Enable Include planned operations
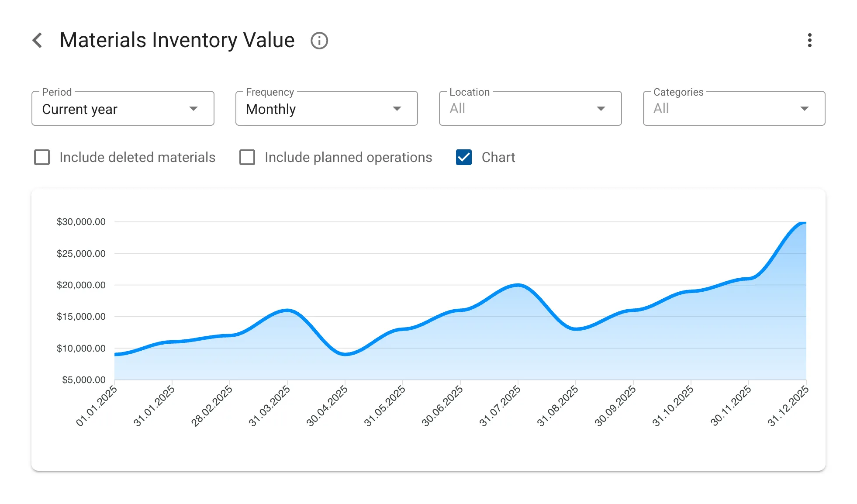The image size is (857, 504). click(247, 157)
